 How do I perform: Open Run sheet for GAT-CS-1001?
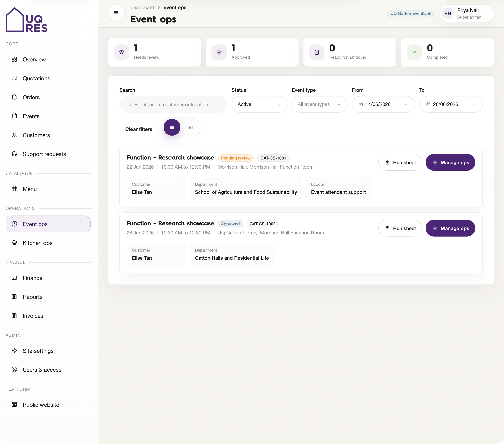tap(400, 162)
